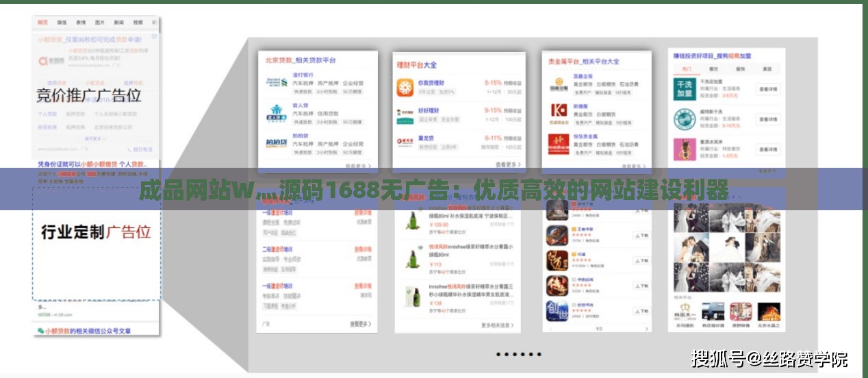
Task: Switch to the 美容 tab in franchise card
Action: tap(767, 68)
